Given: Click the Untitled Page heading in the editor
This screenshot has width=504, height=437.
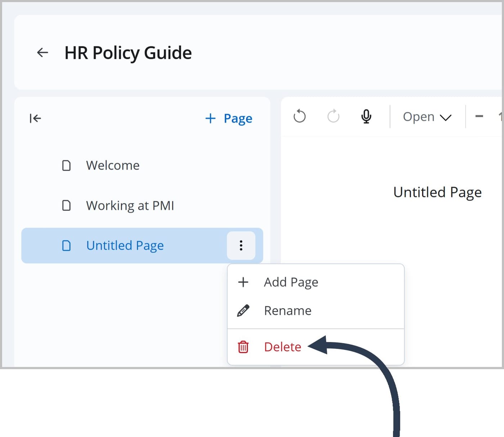Looking at the screenshot, I should [437, 192].
